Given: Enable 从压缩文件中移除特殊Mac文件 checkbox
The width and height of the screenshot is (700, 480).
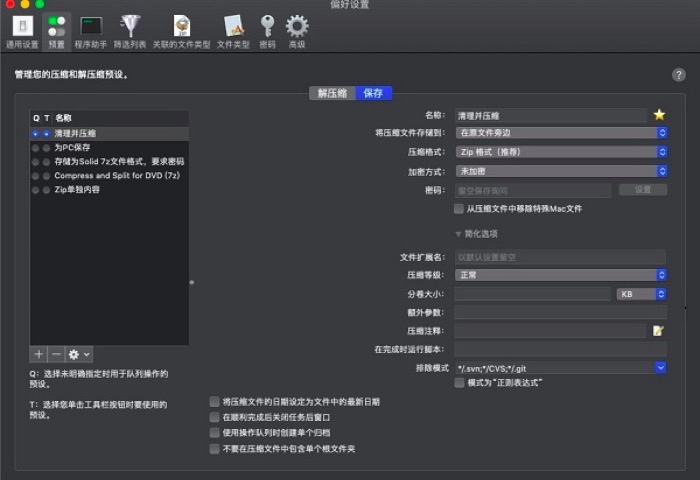Looking at the screenshot, I should coord(458,209).
